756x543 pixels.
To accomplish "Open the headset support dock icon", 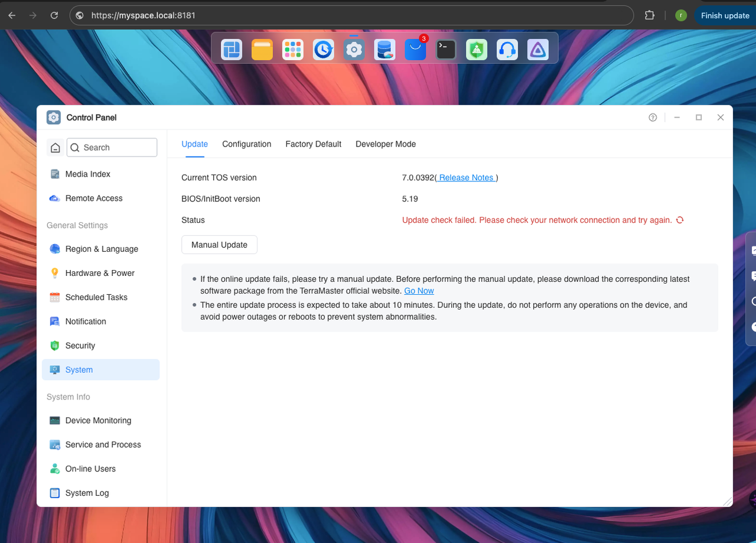I will [x=507, y=50].
